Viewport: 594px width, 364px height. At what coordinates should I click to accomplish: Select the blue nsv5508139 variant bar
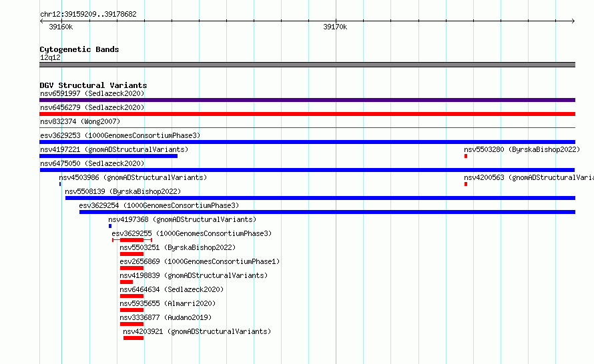[x=320, y=198]
